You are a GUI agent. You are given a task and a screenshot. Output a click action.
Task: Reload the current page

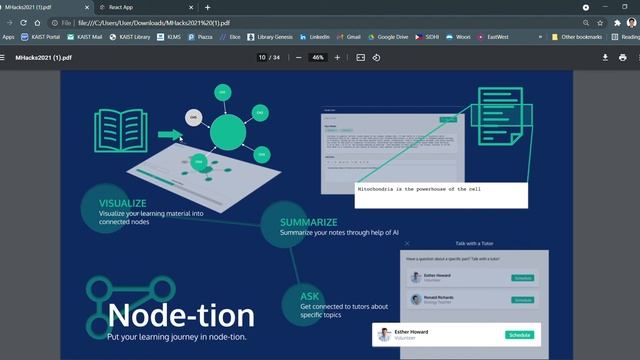[x=23, y=23]
